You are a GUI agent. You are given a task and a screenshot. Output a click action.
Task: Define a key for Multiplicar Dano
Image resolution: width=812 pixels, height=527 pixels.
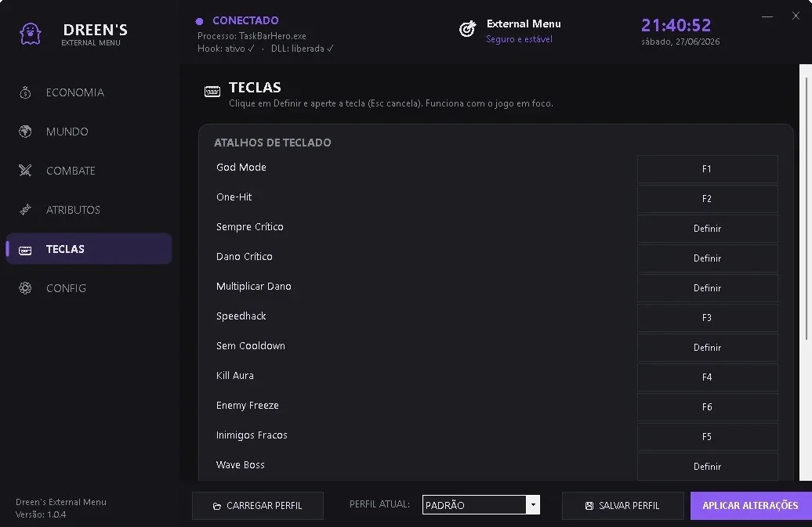pyautogui.click(x=708, y=288)
